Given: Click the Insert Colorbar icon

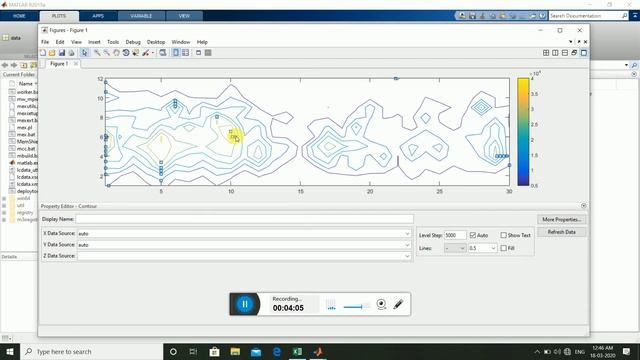Looking at the screenshot, I should click(176, 53).
